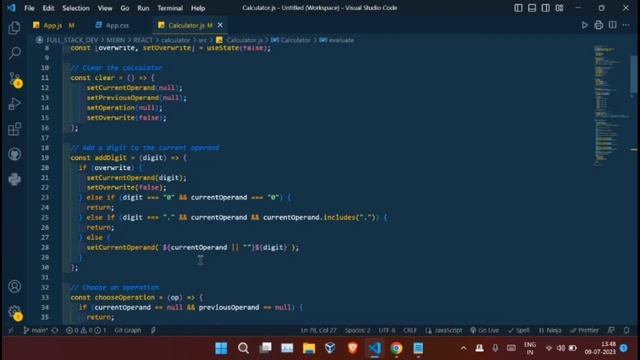
Task: Open Google Chrome from taskbar
Action: click(x=396, y=348)
